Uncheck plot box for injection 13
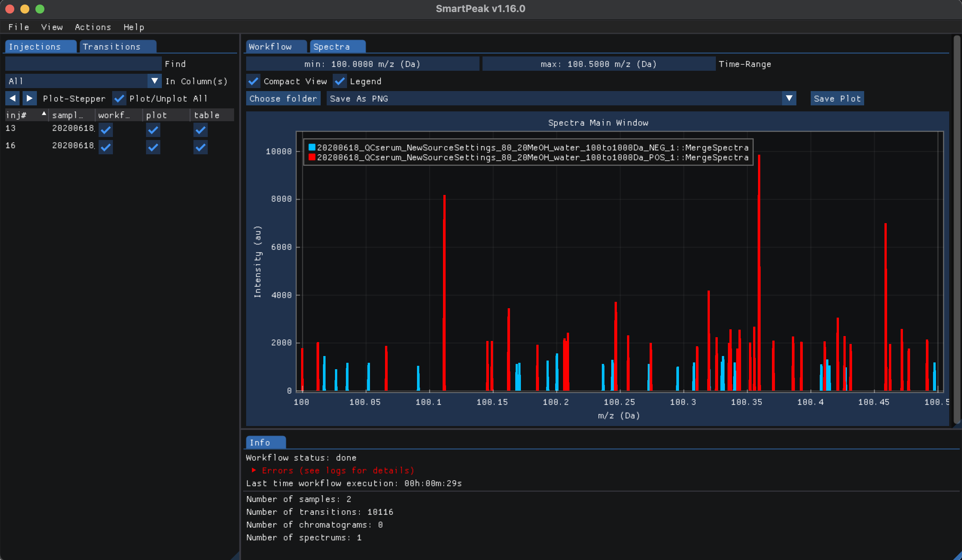 pos(153,130)
